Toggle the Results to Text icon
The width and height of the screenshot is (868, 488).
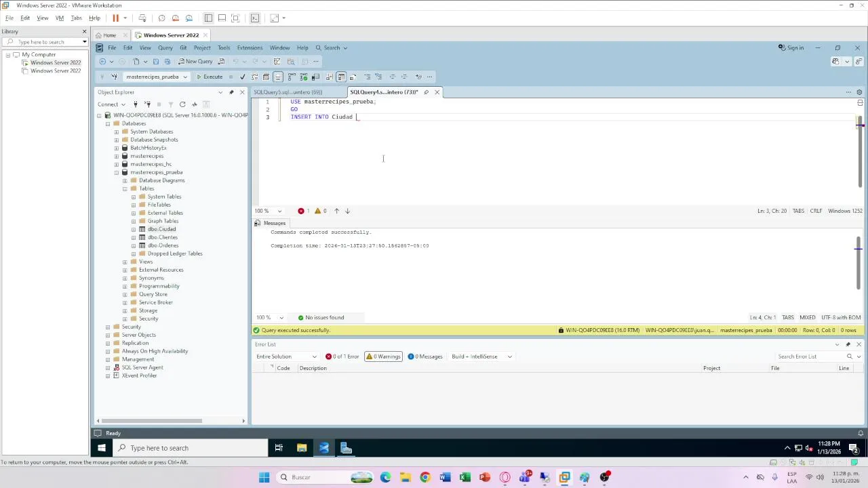pos(330,77)
